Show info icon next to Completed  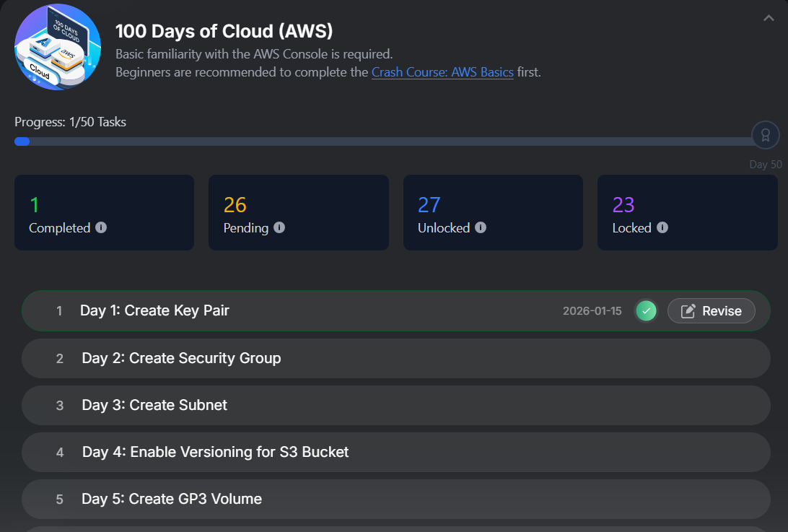[x=101, y=228]
